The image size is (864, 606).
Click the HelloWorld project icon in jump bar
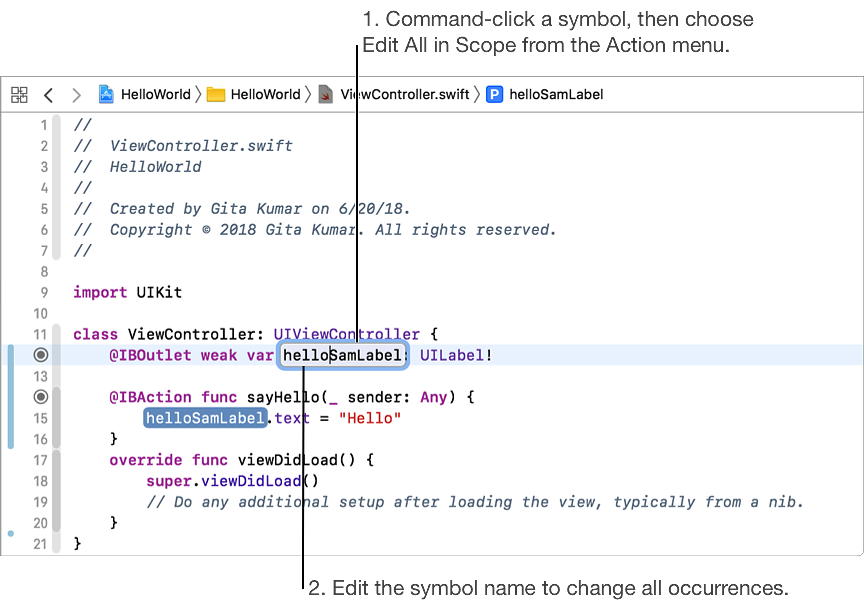coord(106,94)
